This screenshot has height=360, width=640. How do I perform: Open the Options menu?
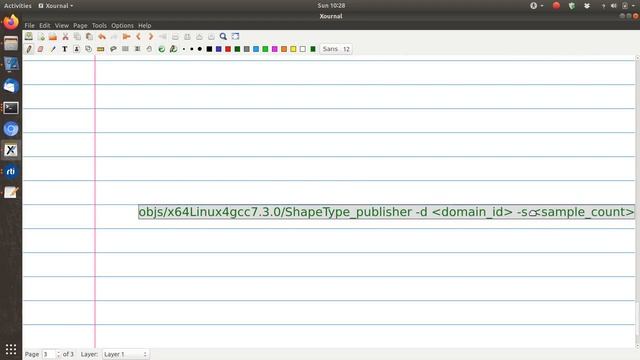[122, 25]
